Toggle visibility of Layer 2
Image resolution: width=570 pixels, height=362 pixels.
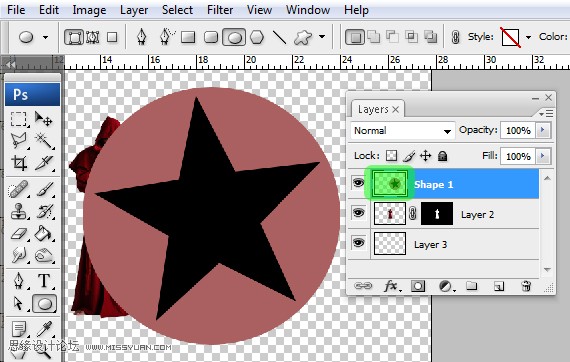click(x=358, y=213)
